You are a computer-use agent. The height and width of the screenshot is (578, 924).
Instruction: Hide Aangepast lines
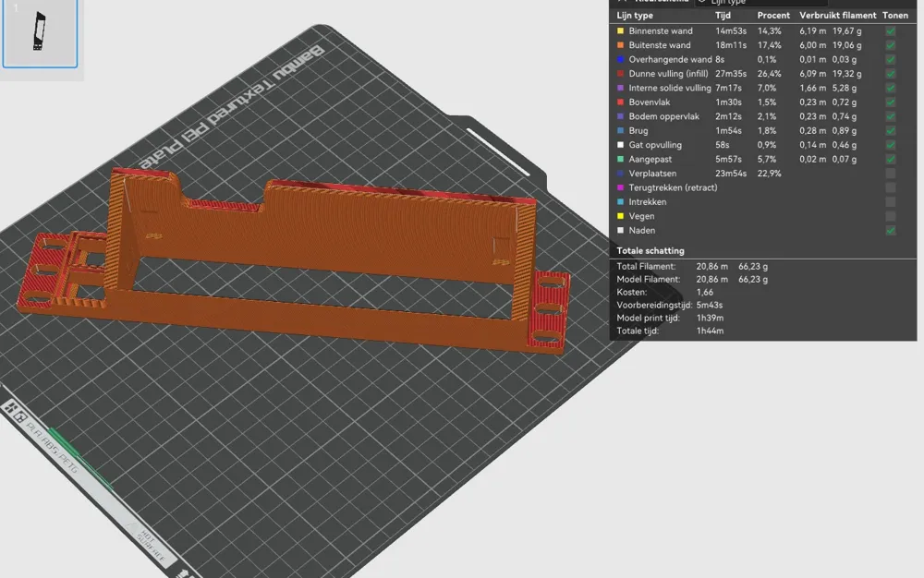tap(891, 159)
